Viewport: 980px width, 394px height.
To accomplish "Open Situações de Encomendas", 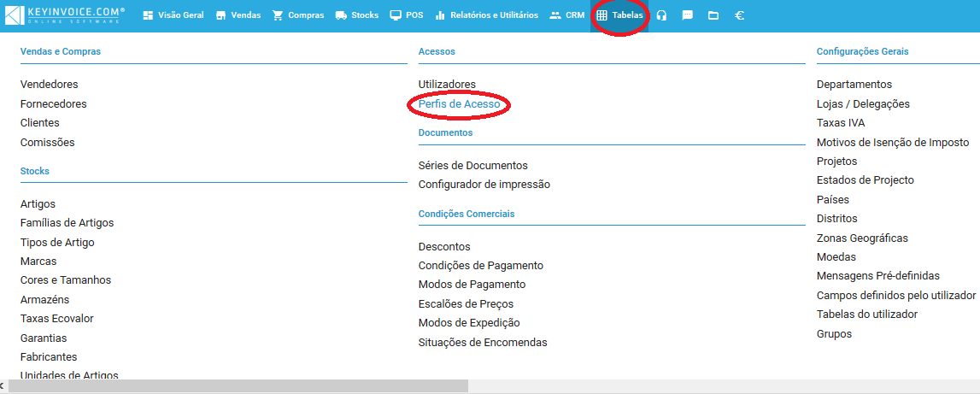I will click(x=483, y=343).
